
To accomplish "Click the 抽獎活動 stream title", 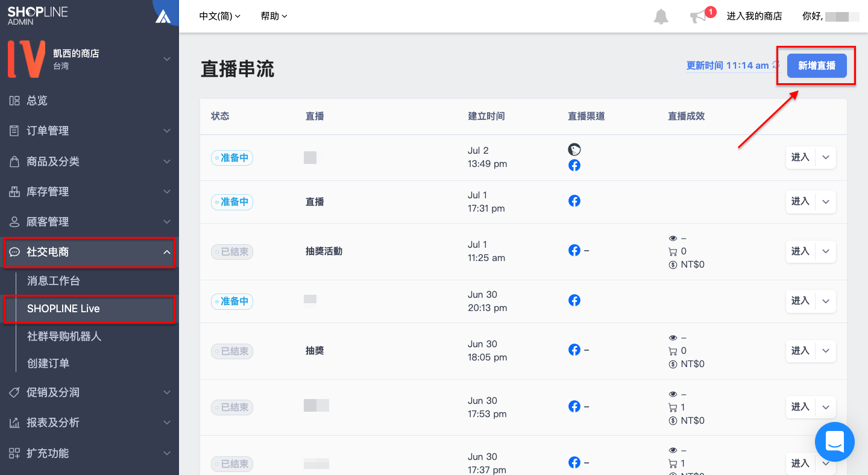I will (324, 251).
